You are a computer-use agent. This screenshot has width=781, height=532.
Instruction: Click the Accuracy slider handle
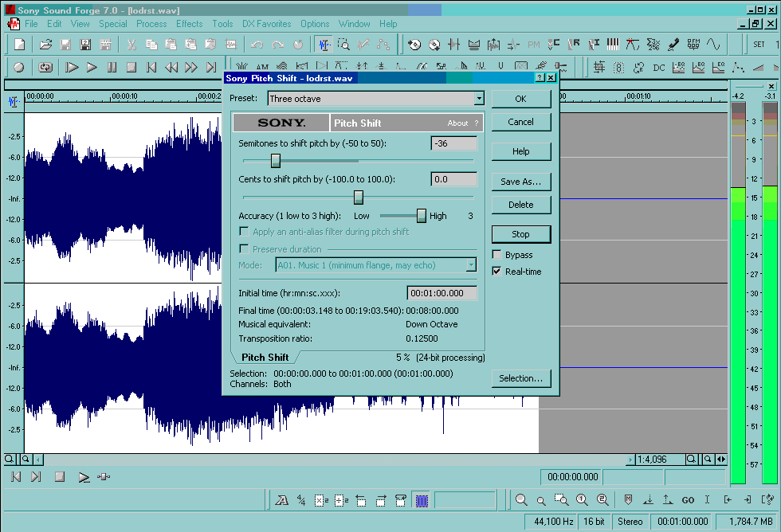click(x=422, y=216)
